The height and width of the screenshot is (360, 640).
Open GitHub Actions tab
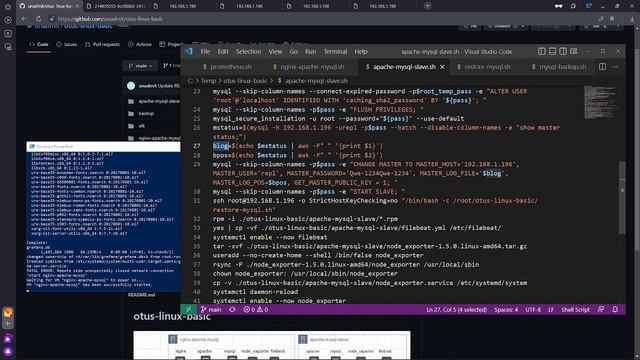tap(140, 44)
